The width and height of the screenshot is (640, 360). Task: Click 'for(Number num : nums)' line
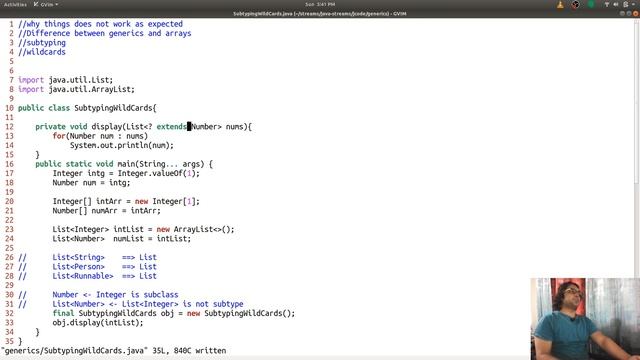(100, 136)
